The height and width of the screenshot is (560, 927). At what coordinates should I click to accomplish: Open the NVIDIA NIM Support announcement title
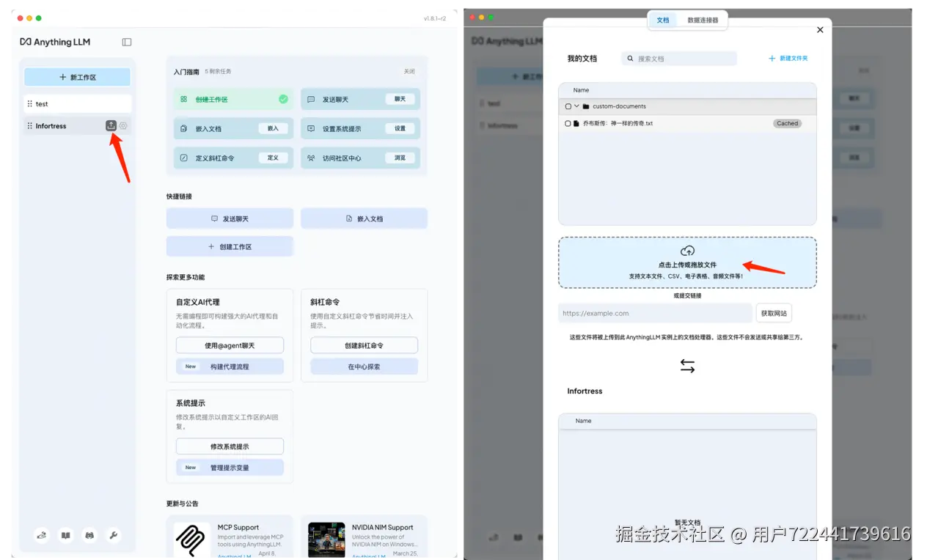tap(382, 527)
